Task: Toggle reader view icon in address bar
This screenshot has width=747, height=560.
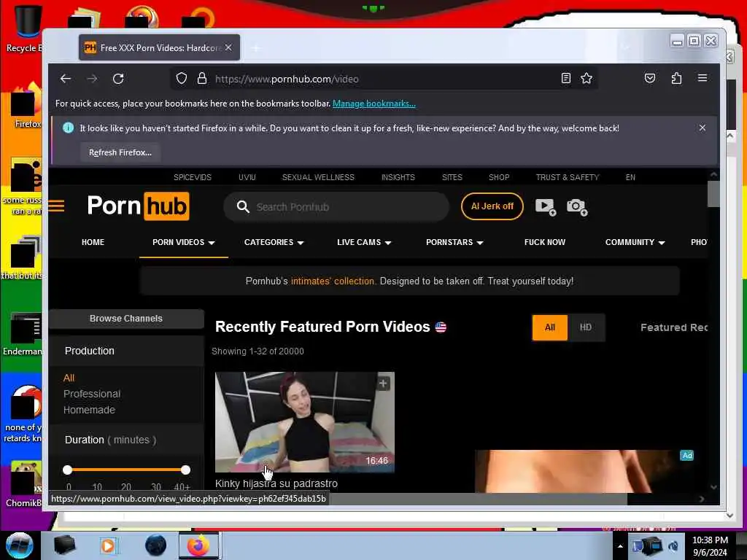Action: click(565, 79)
